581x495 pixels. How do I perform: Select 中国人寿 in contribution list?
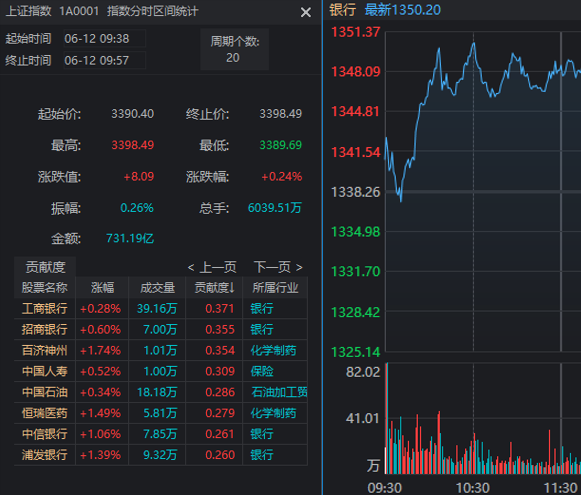(161, 371)
